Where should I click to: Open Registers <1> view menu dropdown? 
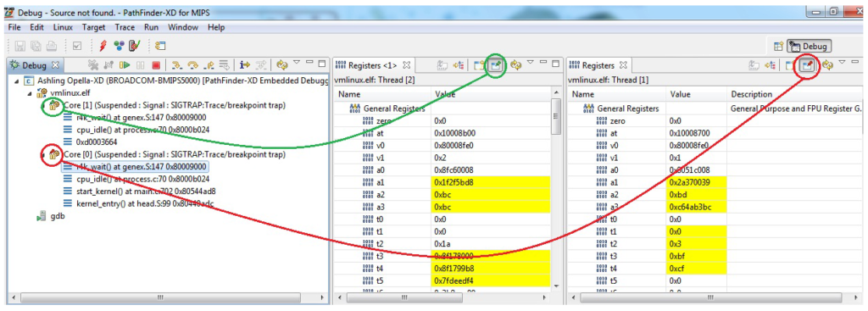(531, 61)
